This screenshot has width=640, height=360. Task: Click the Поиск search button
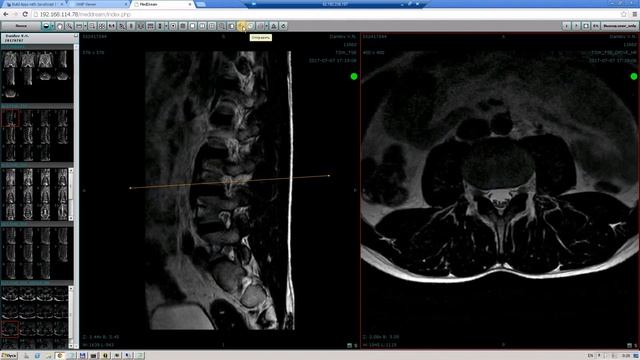pyautogui.click(x=21, y=26)
